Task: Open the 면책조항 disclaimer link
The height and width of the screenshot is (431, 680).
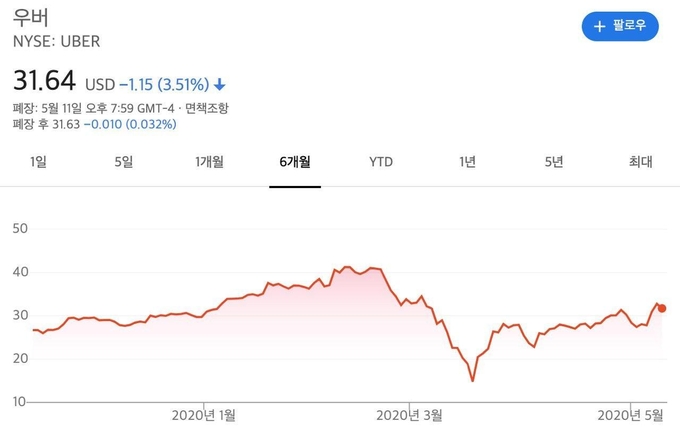Action: [206, 108]
